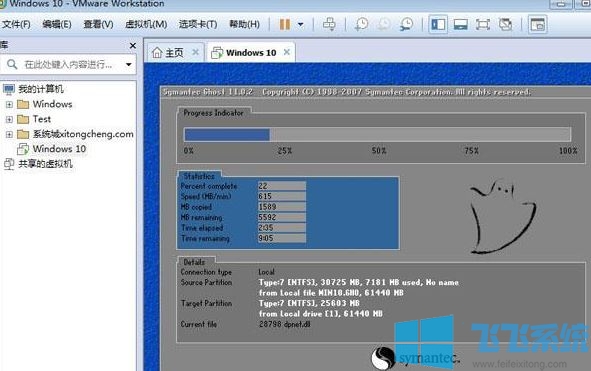591x371 pixels.
Task: Click the MB copied value 1589
Action: 282,207
